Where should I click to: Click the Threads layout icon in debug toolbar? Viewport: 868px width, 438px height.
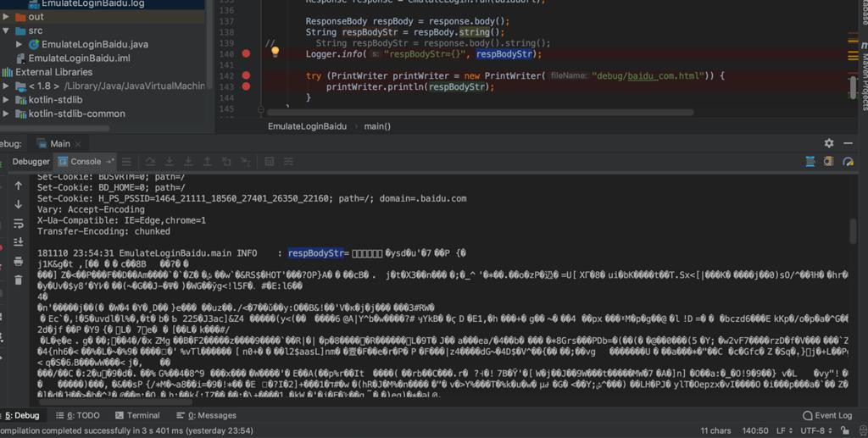(810, 162)
